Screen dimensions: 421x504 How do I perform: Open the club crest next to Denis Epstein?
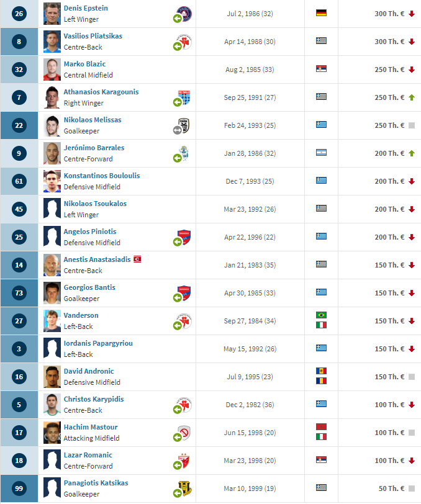(x=184, y=14)
